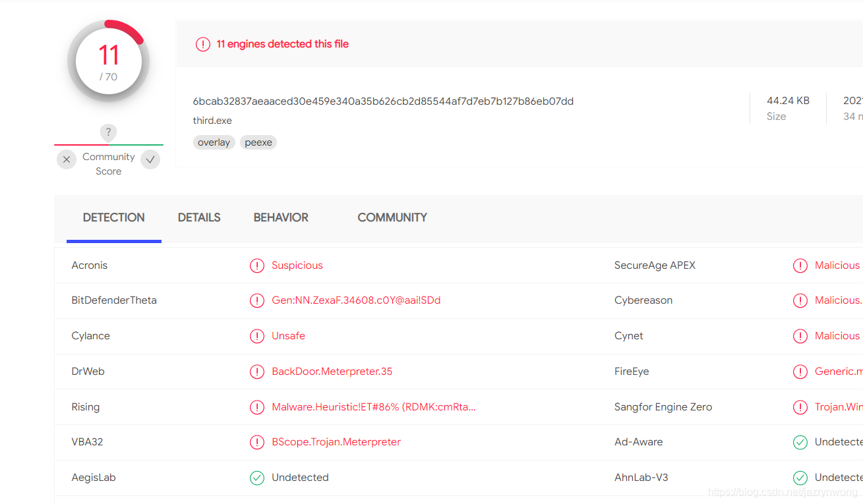Click the 'peexe' tag

(x=258, y=142)
